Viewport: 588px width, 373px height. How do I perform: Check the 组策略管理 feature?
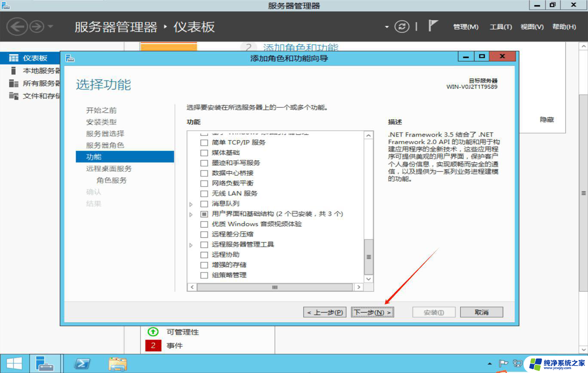204,275
